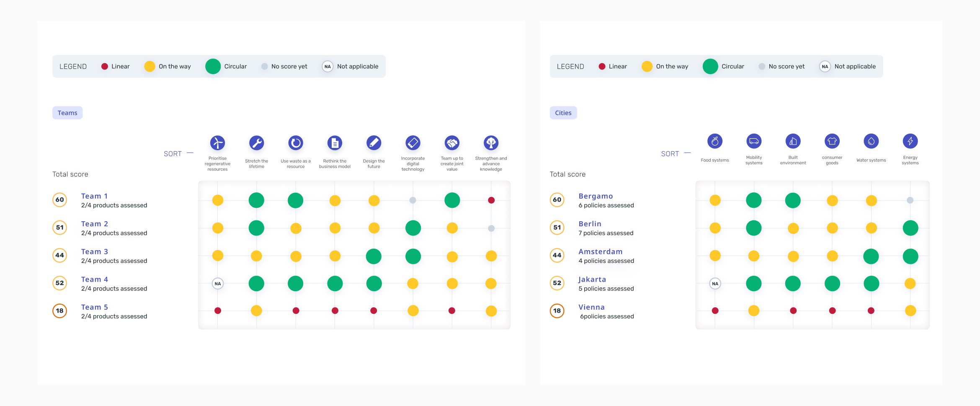Click the Prioritise regenerative resources windmill icon
The width and height of the screenshot is (980, 406).
coord(217,143)
